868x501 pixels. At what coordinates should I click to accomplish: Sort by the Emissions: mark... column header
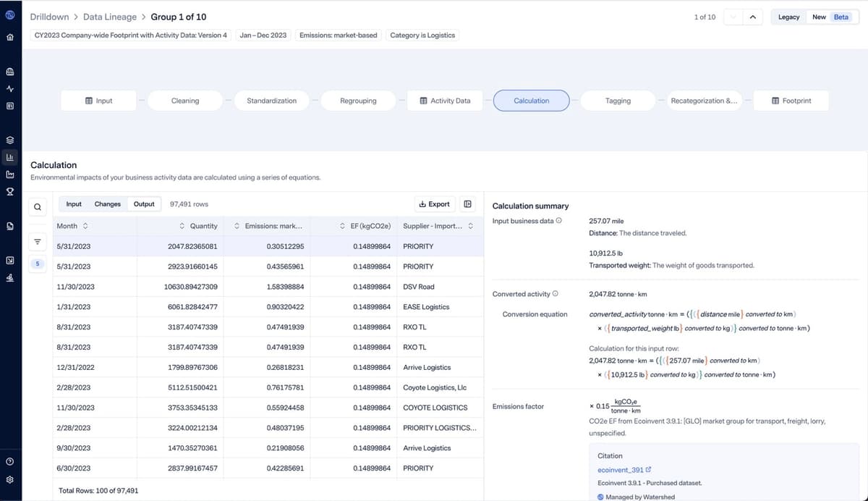[x=268, y=226]
